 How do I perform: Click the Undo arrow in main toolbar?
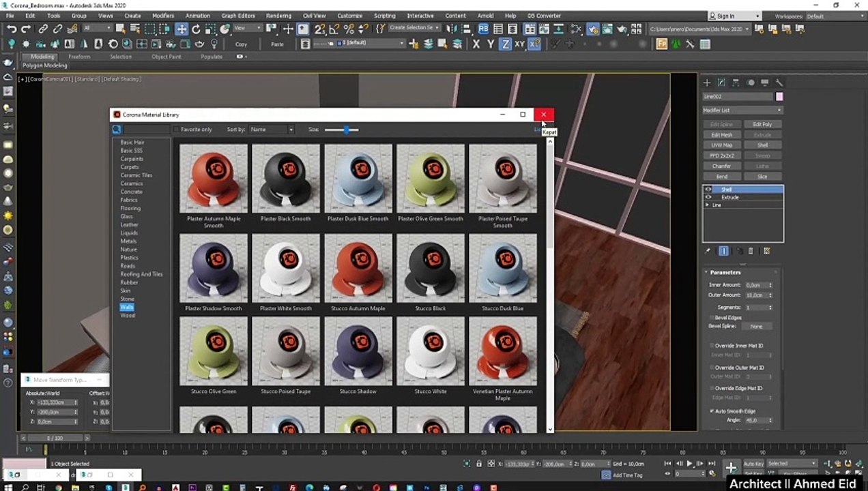(x=12, y=29)
